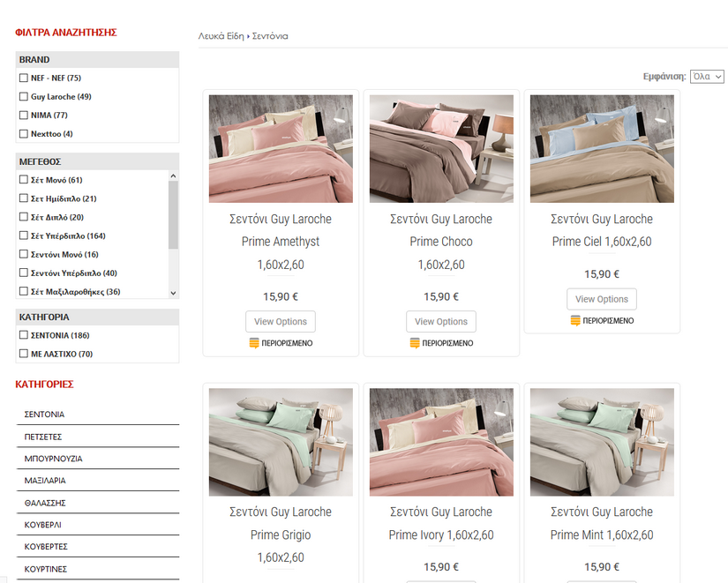Open Σεντόνι Guy Laroche Prime Choco title

point(441,242)
